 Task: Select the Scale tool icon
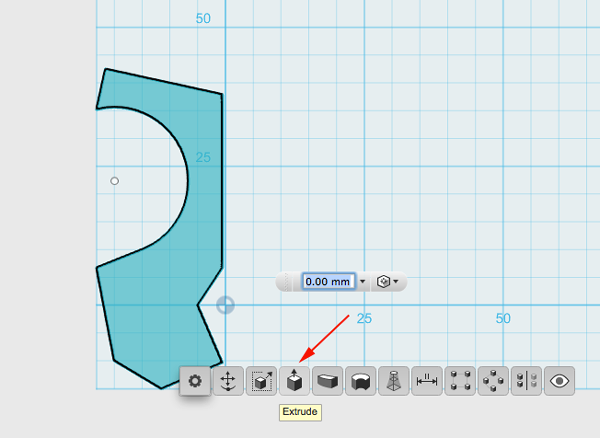click(261, 381)
